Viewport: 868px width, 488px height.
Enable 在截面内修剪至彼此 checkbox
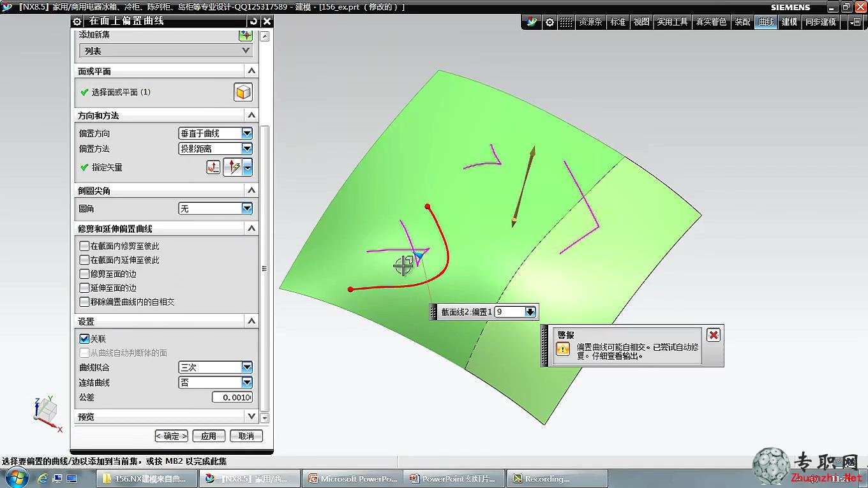(84, 246)
